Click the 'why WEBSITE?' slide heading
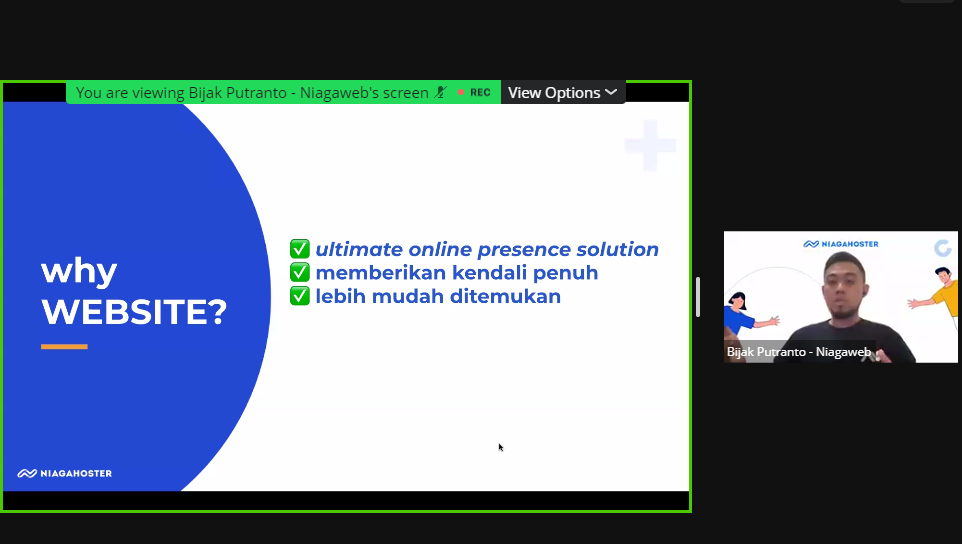The image size is (962, 544). coord(133,291)
